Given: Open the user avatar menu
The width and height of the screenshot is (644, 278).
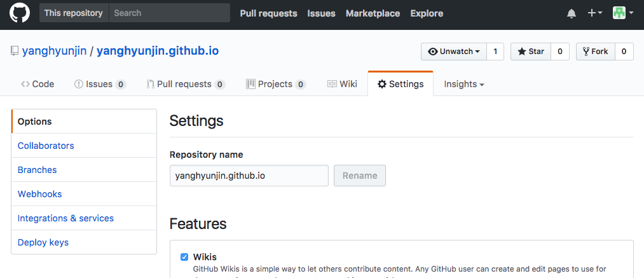Looking at the screenshot, I should [x=623, y=13].
